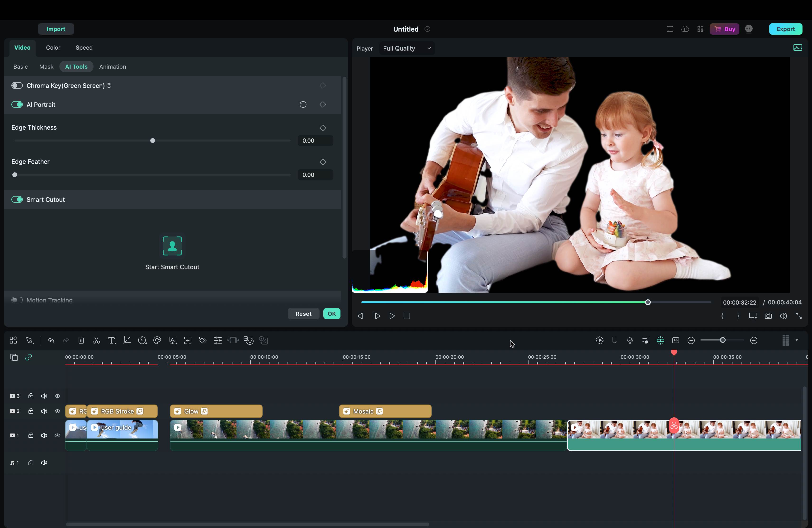Switch to the Animation tab

[113, 66]
